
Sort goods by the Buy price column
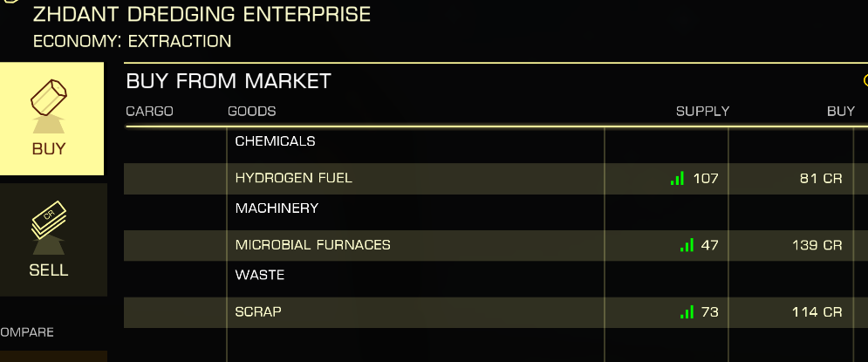[x=841, y=112]
